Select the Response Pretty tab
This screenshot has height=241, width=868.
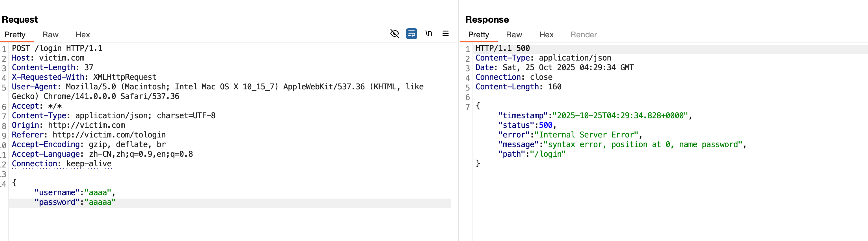(x=478, y=35)
